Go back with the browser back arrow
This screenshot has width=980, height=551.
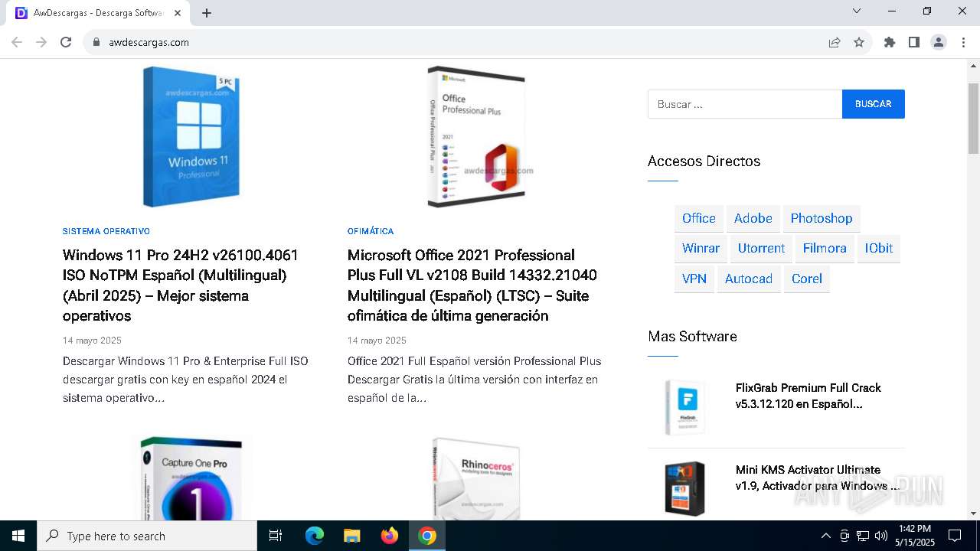tap(17, 42)
